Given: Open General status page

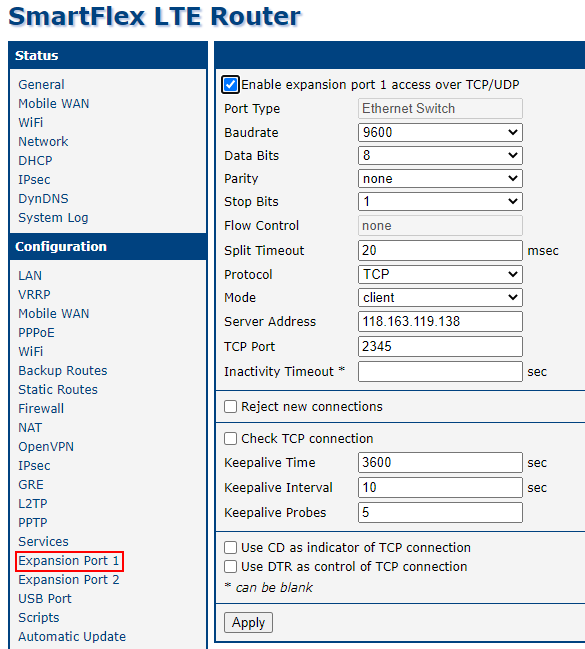Looking at the screenshot, I should tap(41, 84).
